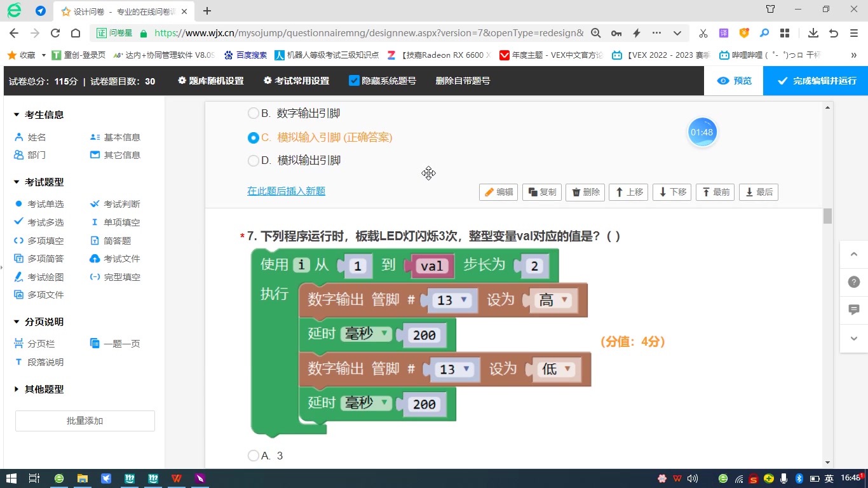Click the code block image of question 7
This screenshot has width=868, height=488.
point(421,342)
